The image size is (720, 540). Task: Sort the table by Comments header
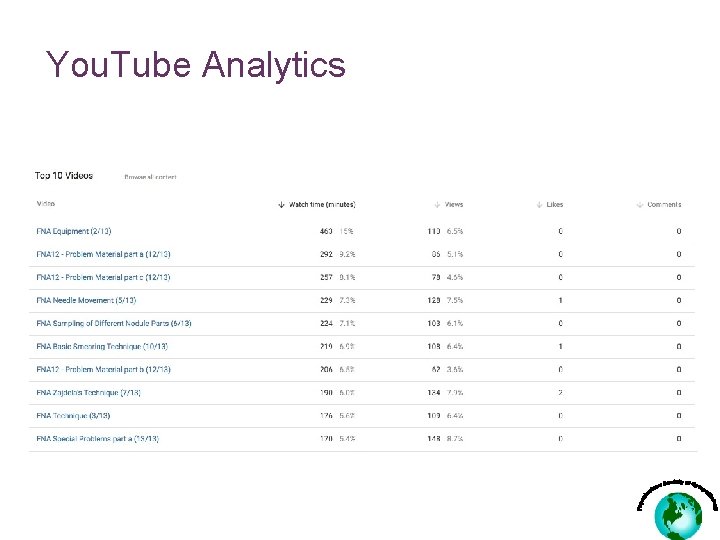click(664, 205)
